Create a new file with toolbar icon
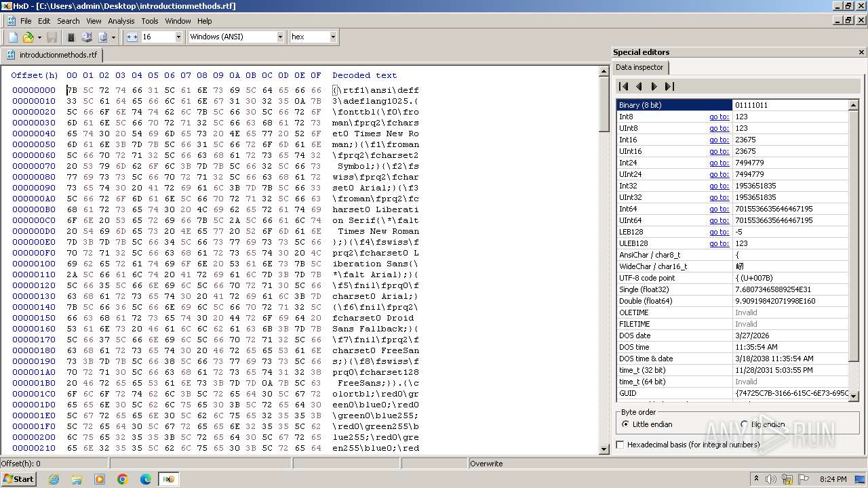Image resolution: width=868 pixels, height=488 pixels. click(13, 37)
